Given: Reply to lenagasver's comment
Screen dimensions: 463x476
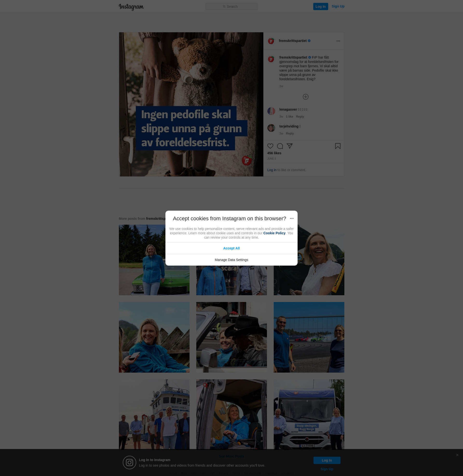Looking at the screenshot, I should 300,117.
